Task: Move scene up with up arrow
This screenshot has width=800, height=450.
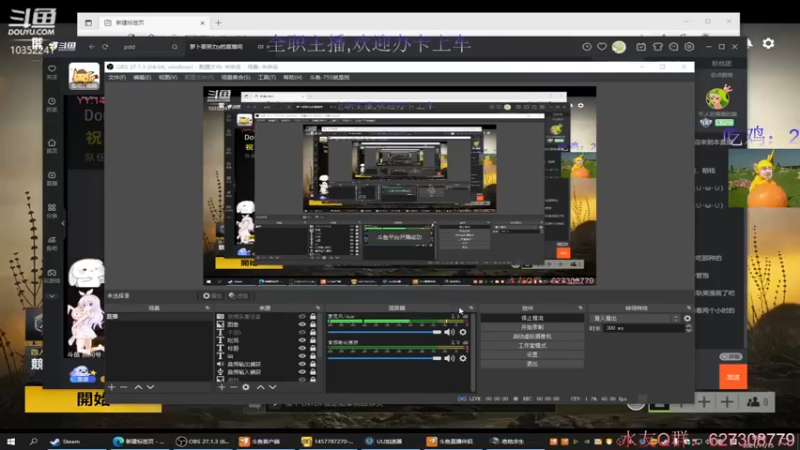Action: click(138, 387)
